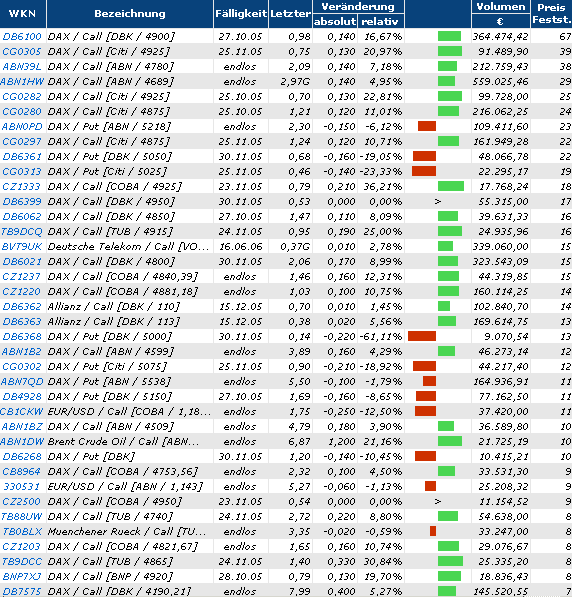The width and height of the screenshot is (572, 597).
Task: Click the BNP7XJ WKN link
Action: pyautogui.click(x=22, y=576)
